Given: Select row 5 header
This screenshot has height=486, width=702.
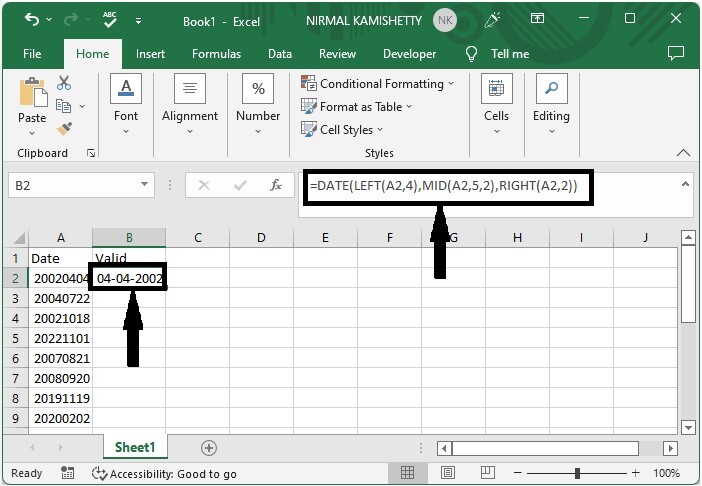Looking at the screenshot, I should pos(16,338).
